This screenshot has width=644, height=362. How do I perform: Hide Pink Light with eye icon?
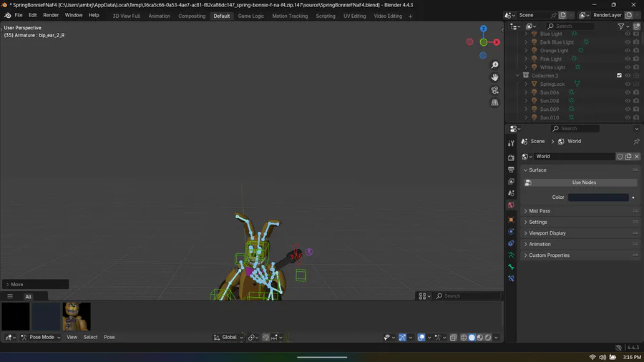click(628, 59)
